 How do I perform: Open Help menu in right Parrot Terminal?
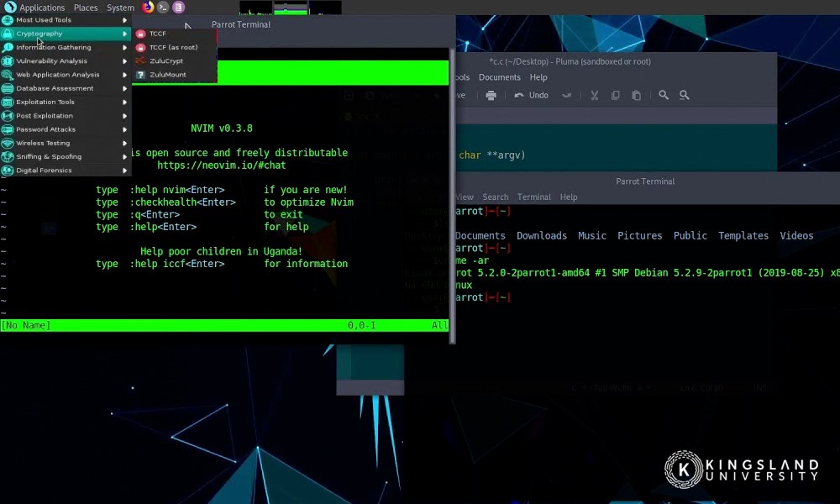pyautogui.click(x=569, y=197)
